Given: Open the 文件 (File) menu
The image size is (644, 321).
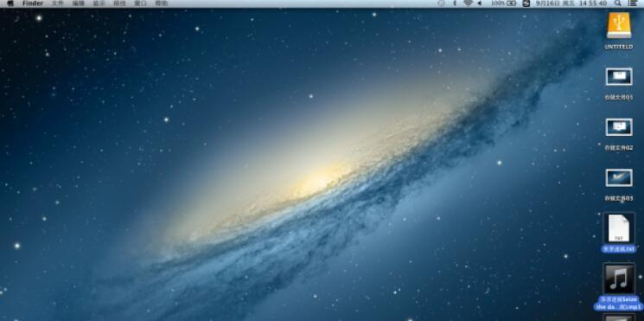Looking at the screenshot, I should point(58,3).
